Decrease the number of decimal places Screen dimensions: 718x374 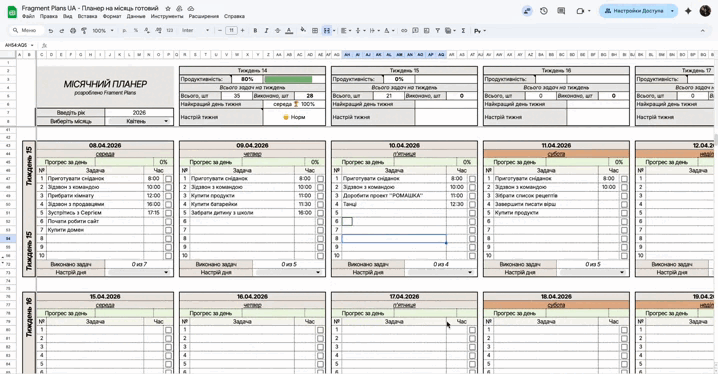point(147,31)
